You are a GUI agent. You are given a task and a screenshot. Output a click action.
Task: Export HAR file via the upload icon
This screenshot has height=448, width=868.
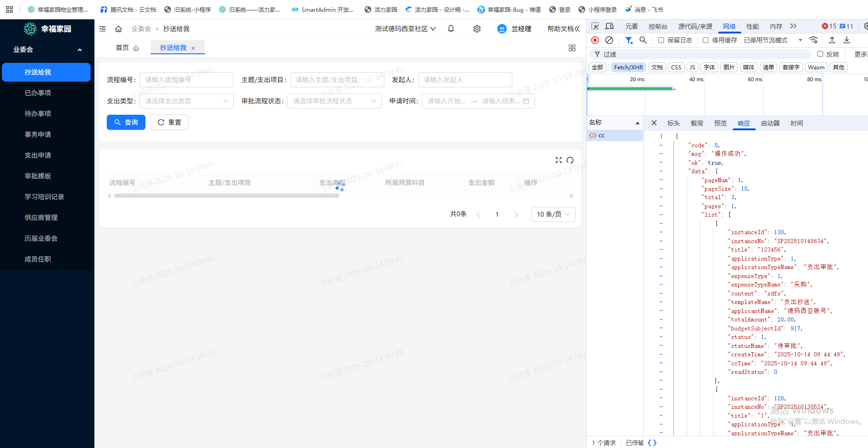pyautogui.click(x=832, y=40)
